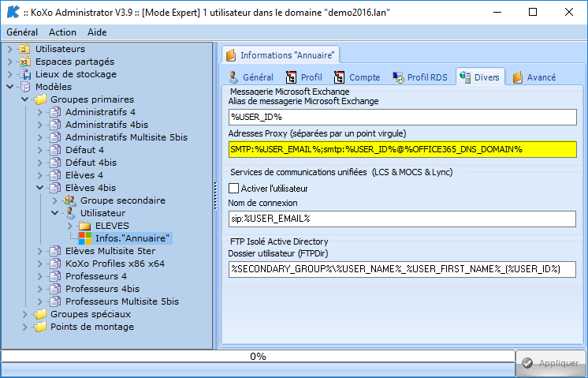Click the Professeurs 4 model icon
Screen dimensions: 588x378
[55, 276]
